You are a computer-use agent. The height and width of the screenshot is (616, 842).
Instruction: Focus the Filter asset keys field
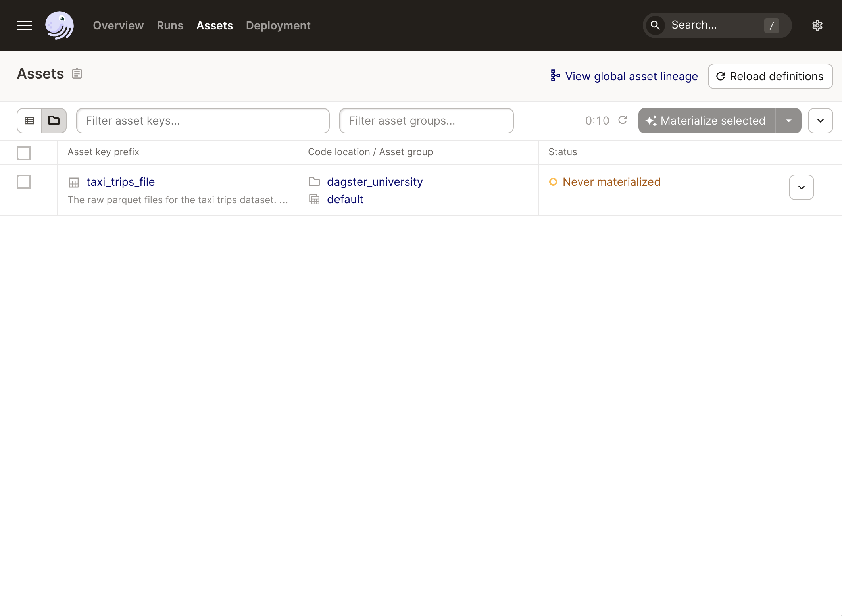point(203,121)
